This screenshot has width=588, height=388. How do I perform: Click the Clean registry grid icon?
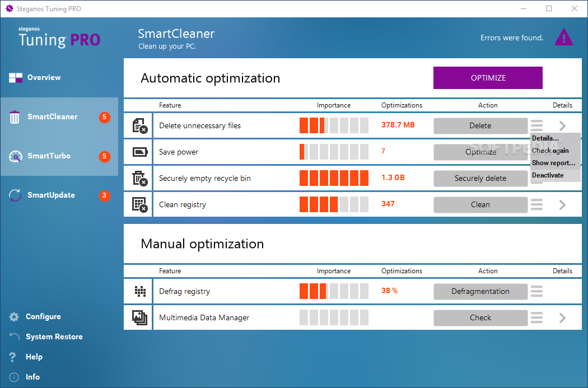point(140,205)
